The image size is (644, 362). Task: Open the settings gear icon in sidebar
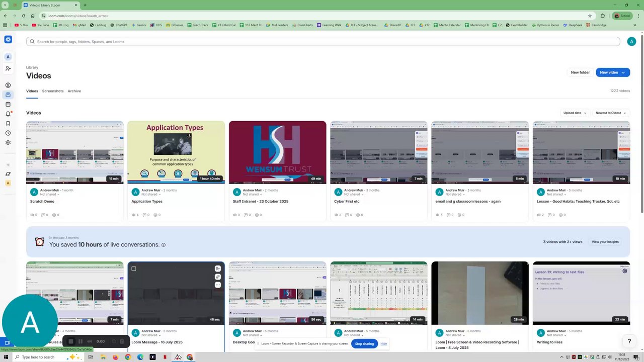pos(8,143)
